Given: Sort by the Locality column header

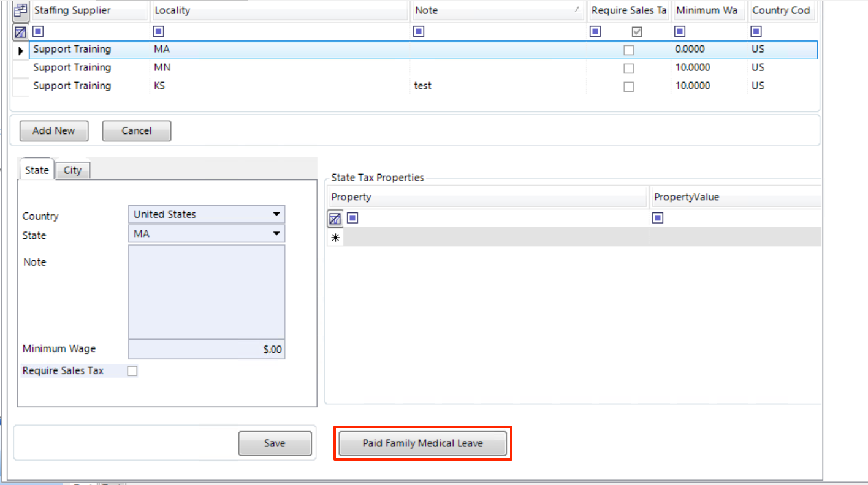Looking at the screenshot, I should [280, 10].
